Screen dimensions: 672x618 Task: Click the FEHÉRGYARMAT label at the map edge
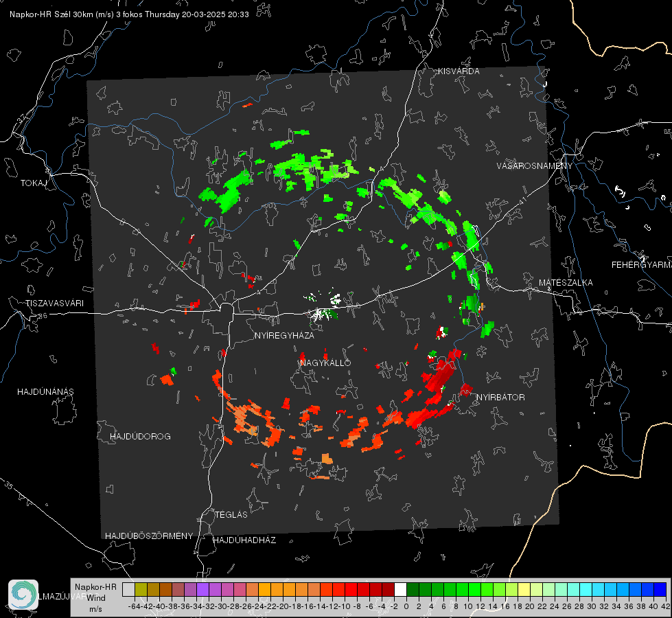(x=641, y=265)
